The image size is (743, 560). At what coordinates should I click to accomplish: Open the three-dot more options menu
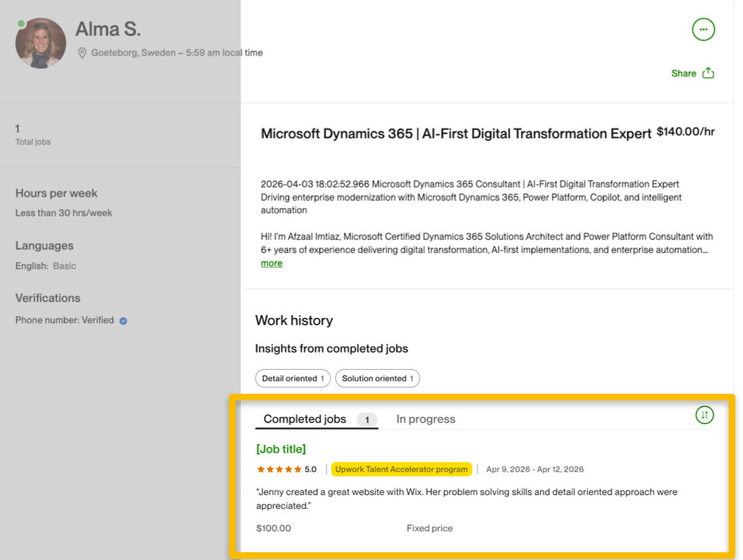pyautogui.click(x=704, y=29)
